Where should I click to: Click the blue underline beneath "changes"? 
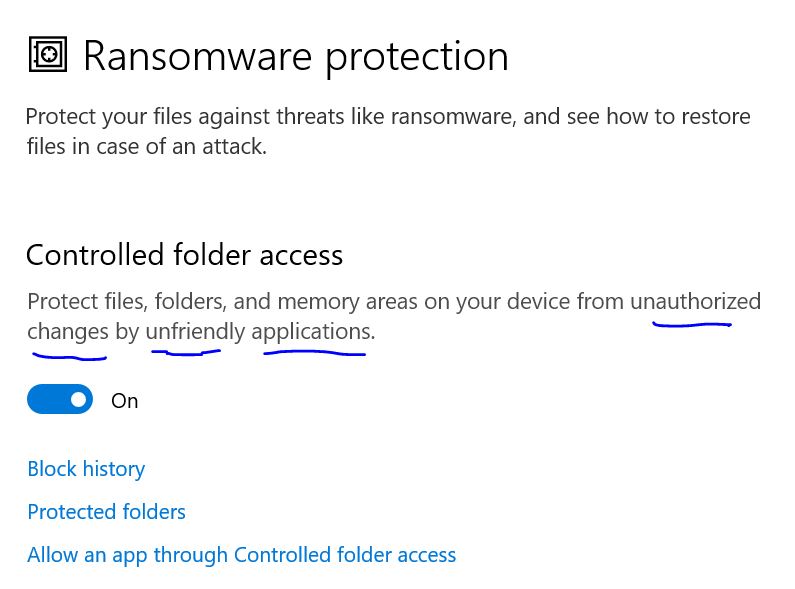click(69, 357)
